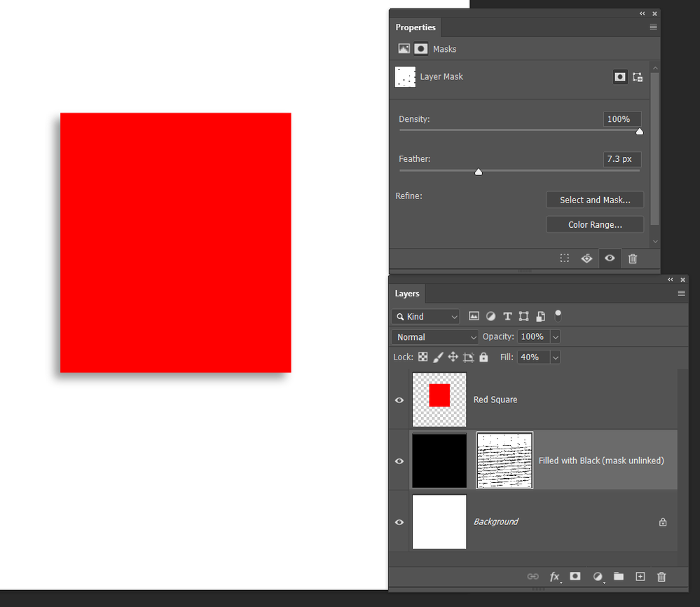Add a layer style with fx icon
The height and width of the screenshot is (607, 700).
click(x=554, y=577)
